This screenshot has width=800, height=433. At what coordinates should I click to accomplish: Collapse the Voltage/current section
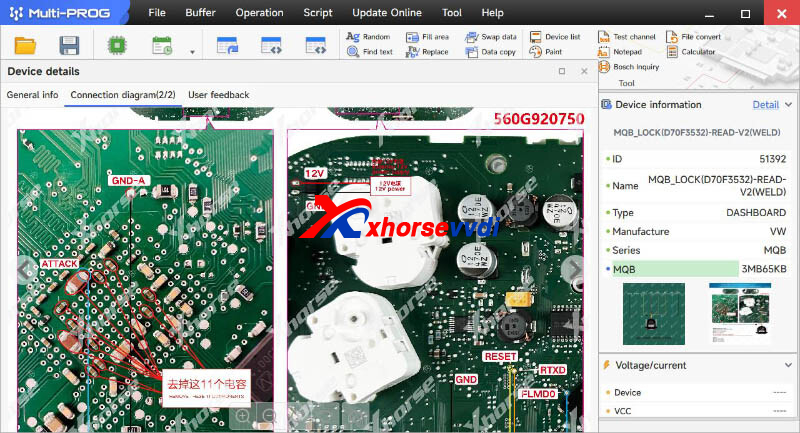coord(789,366)
